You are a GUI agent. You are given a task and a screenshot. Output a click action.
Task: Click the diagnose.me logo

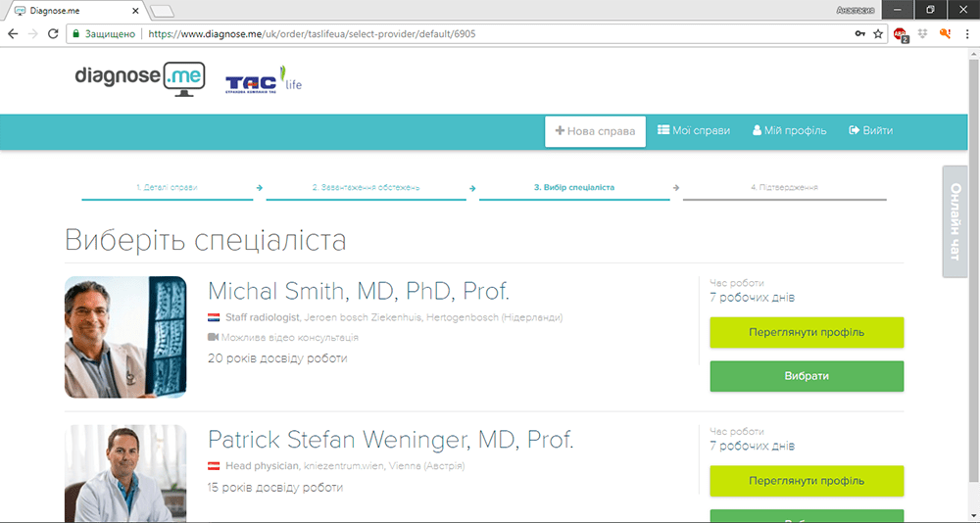(x=139, y=76)
